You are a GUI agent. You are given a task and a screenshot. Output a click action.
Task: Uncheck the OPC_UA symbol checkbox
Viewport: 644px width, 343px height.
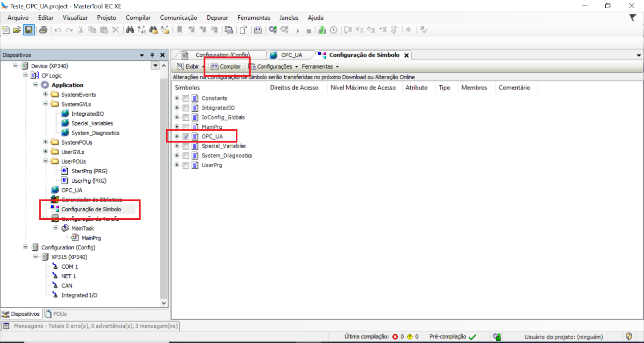186,137
